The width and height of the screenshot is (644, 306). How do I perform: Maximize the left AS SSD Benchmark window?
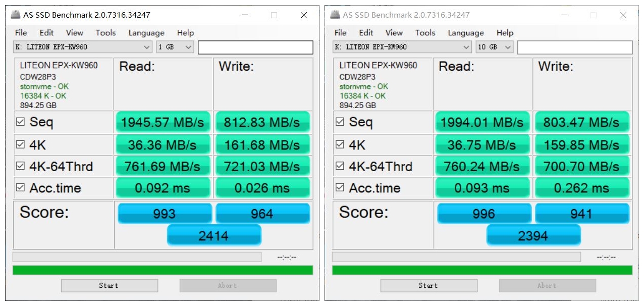tap(274, 15)
